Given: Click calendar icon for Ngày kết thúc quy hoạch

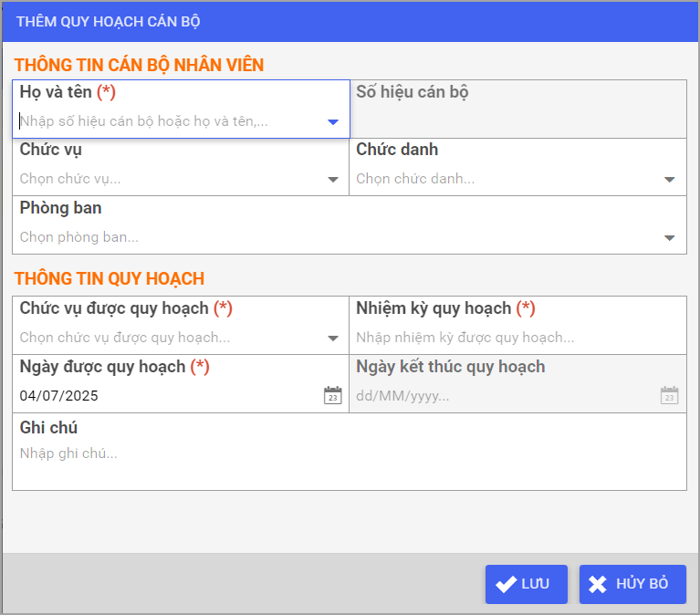Looking at the screenshot, I should [669, 395].
